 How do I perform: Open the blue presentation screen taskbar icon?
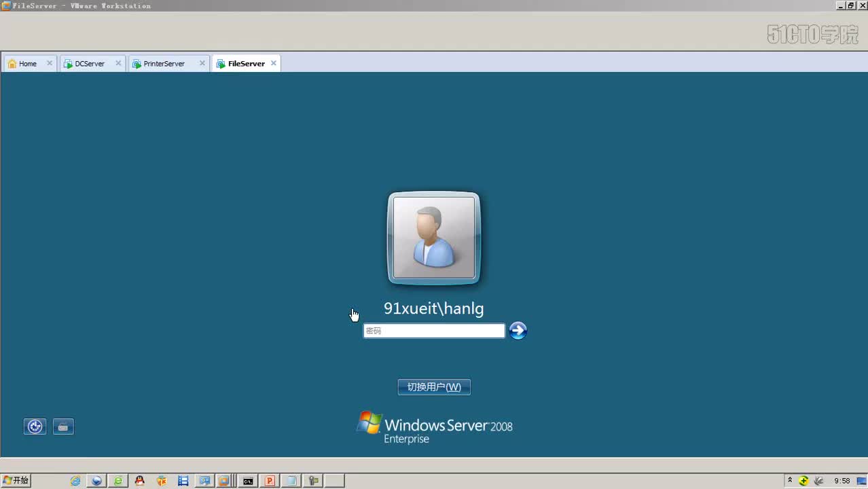204,481
